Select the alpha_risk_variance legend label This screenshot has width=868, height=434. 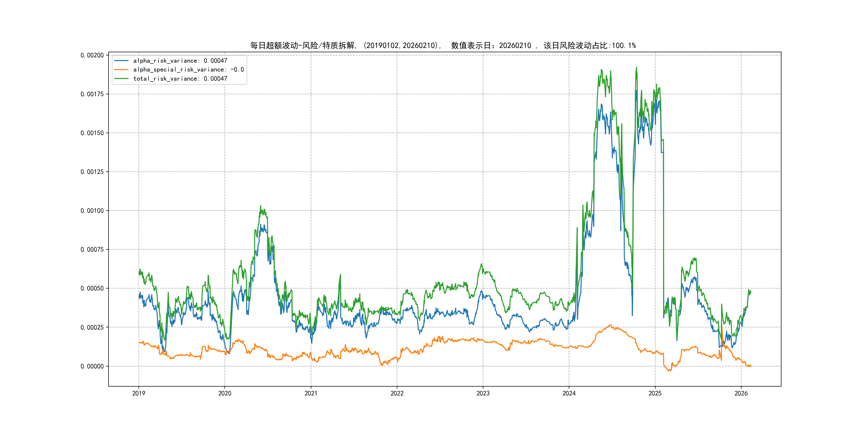click(180, 61)
